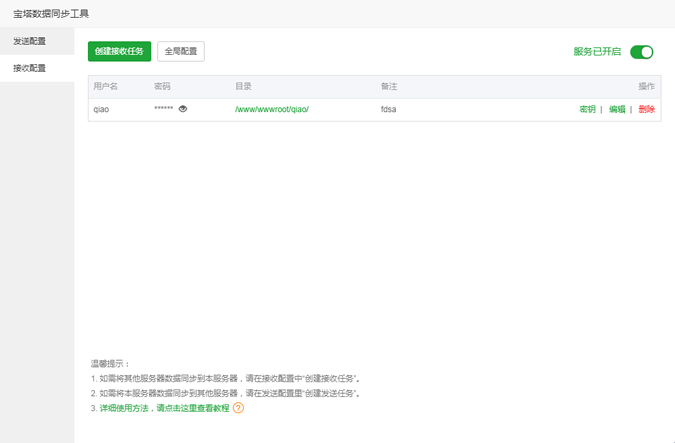Click the masked ****** password text
Image resolution: width=675 pixels, height=443 pixels.
point(163,109)
